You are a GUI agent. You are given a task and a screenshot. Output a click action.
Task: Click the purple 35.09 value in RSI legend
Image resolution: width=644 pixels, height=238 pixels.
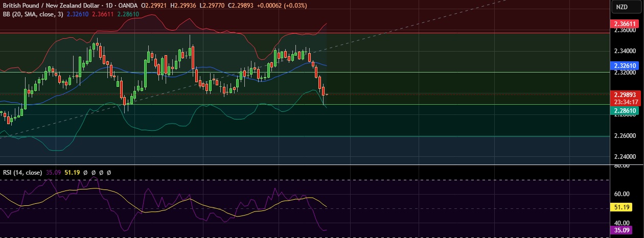(x=54, y=173)
